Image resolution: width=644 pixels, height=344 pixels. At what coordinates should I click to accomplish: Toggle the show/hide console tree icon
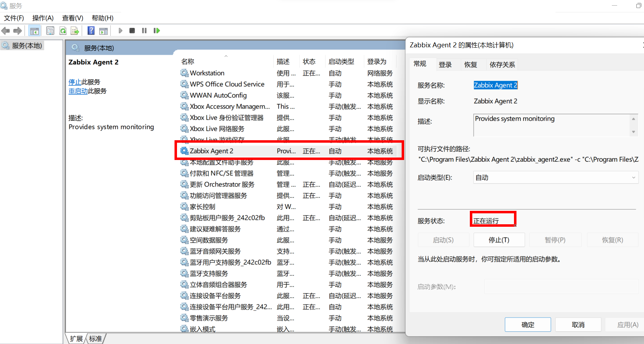(x=35, y=31)
